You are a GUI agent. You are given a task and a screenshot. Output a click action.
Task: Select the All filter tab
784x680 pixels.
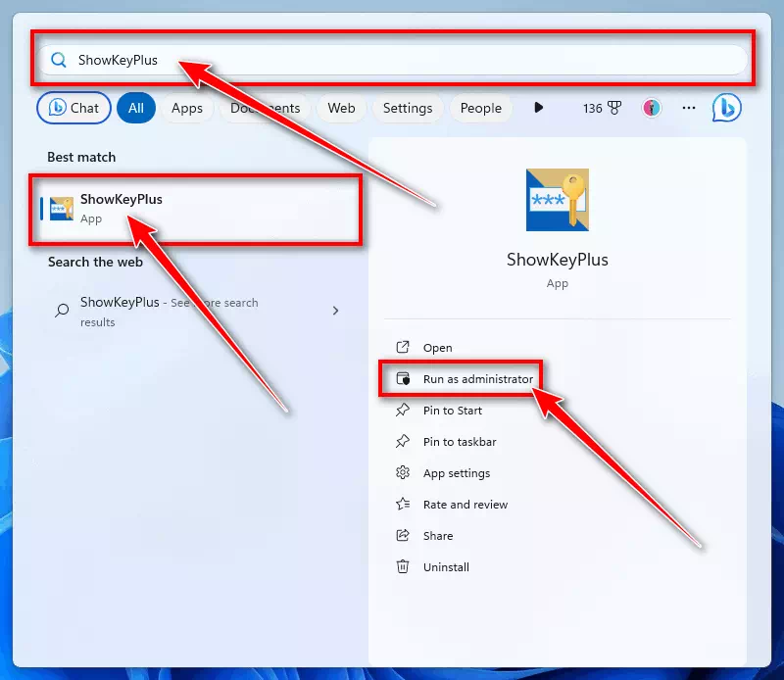[x=136, y=108]
